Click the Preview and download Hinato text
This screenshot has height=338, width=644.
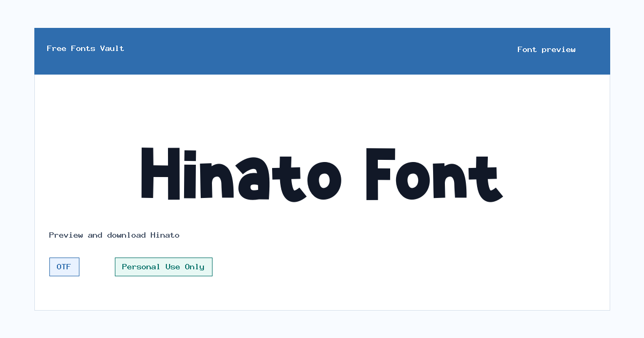(x=114, y=235)
